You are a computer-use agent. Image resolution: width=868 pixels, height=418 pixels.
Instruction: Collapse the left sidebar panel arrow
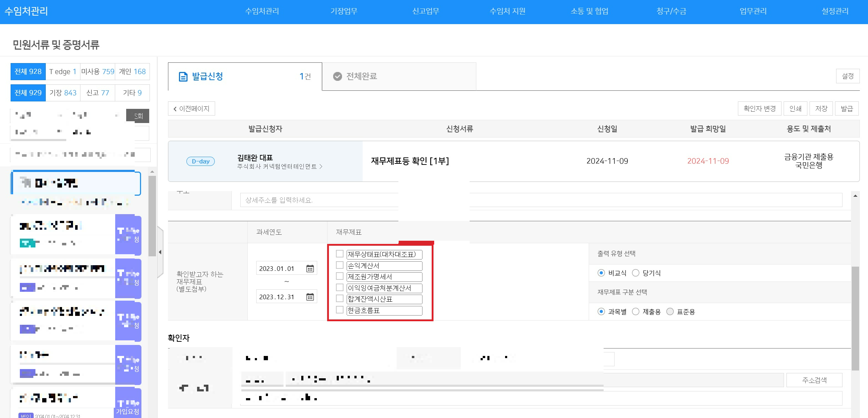[160, 252]
